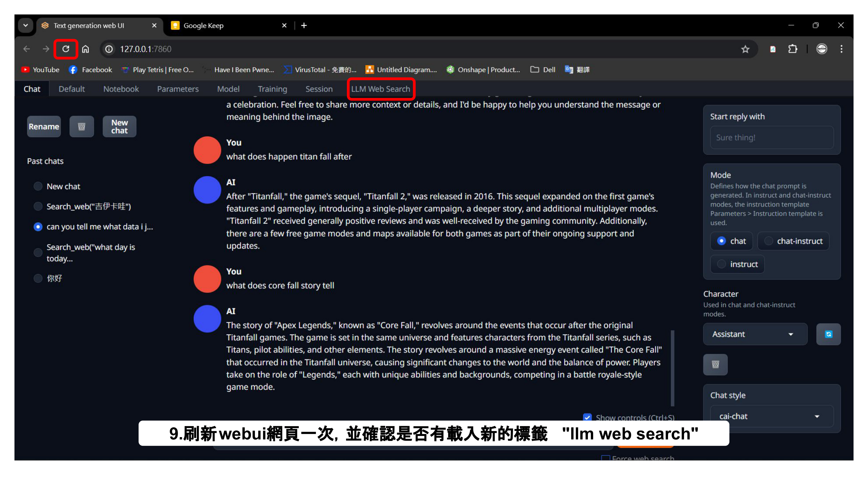Close the Text generation web UI tab

pyautogui.click(x=154, y=25)
